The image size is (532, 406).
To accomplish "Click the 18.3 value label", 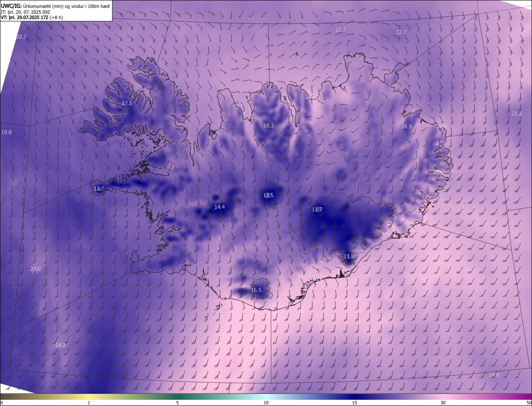I will point(268,126).
